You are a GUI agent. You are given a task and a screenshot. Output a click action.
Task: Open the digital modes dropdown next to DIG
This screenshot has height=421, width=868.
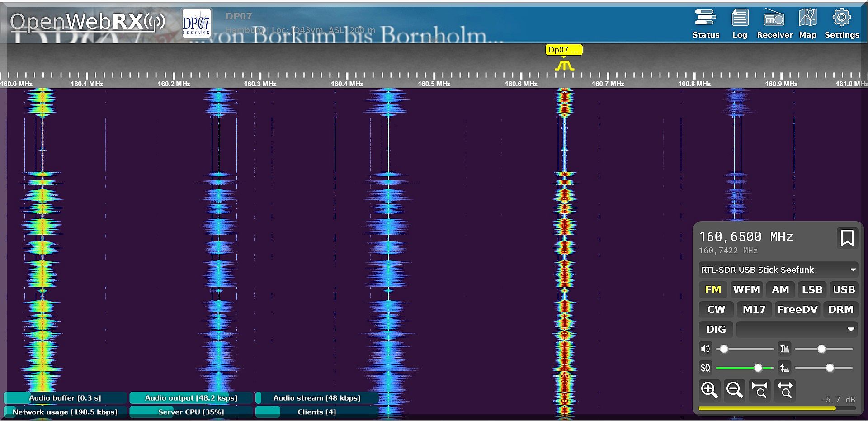point(796,329)
